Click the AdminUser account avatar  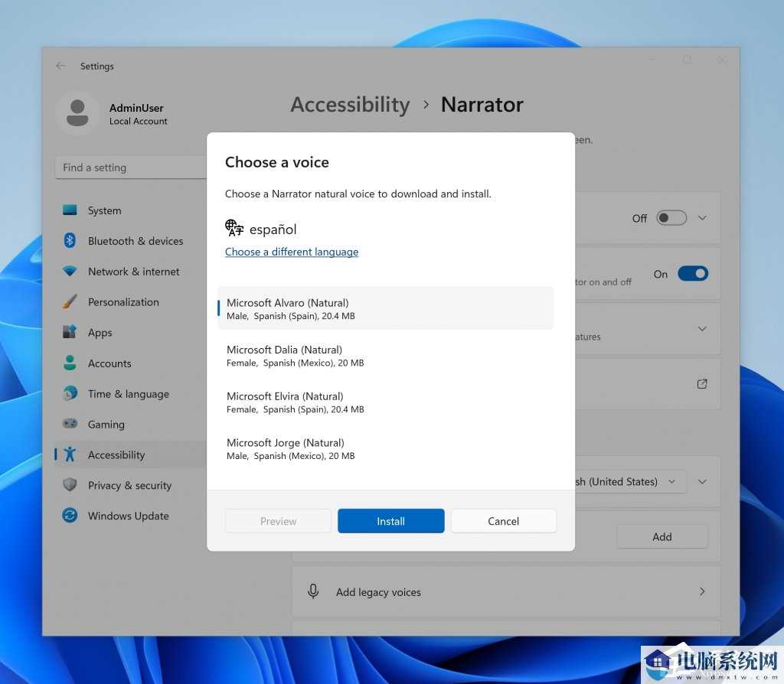click(77, 112)
